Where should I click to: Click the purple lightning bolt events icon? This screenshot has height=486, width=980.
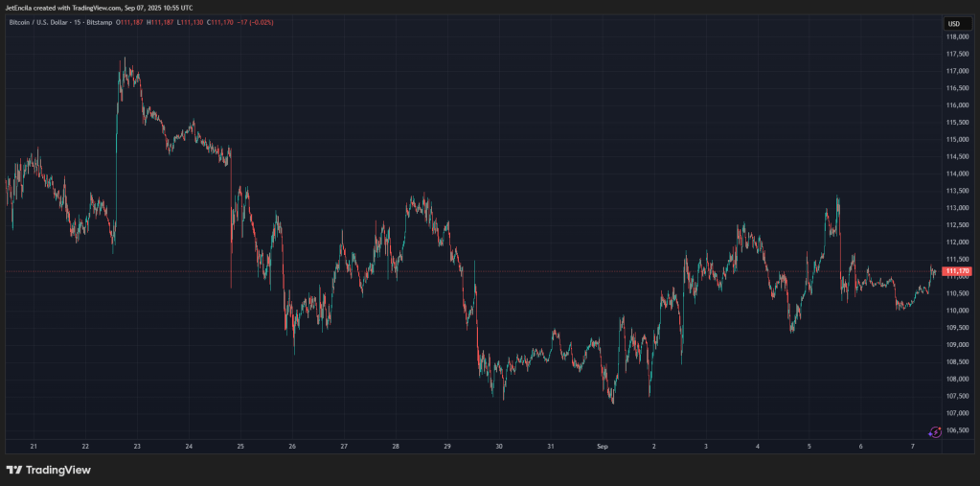click(935, 431)
